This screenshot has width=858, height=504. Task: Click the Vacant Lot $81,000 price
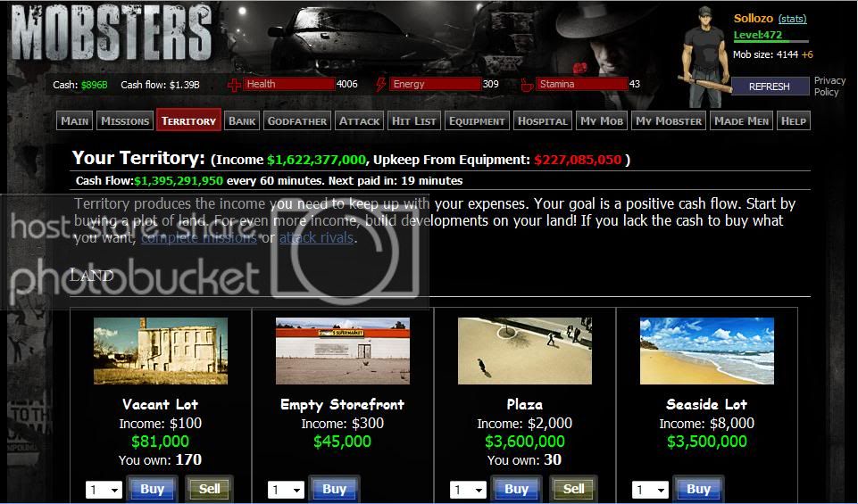pyautogui.click(x=161, y=442)
